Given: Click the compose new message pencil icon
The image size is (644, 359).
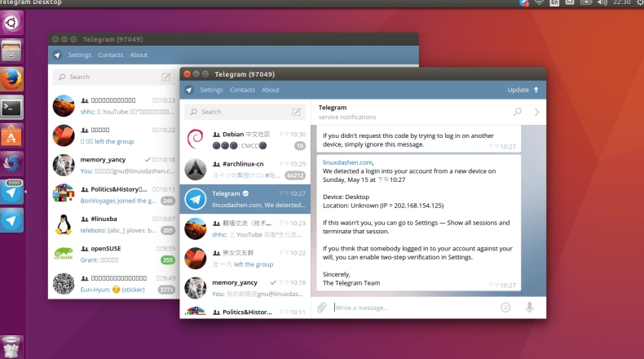Looking at the screenshot, I should [x=297, y=112].
